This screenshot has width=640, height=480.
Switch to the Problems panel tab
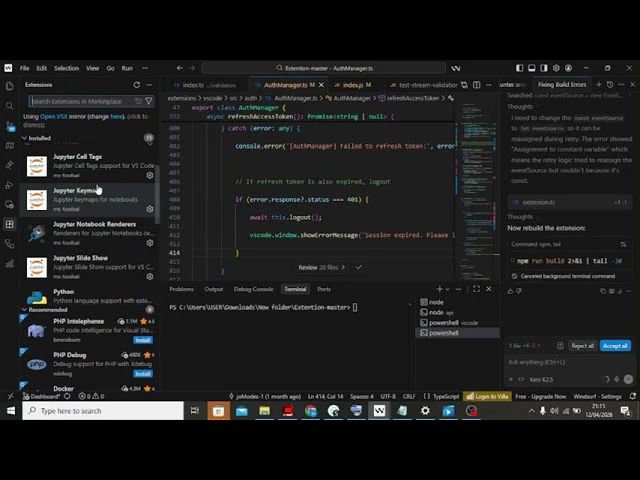(181, 289)
